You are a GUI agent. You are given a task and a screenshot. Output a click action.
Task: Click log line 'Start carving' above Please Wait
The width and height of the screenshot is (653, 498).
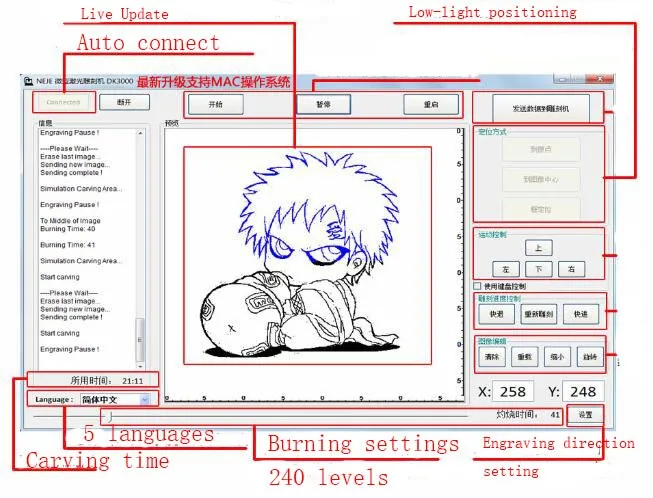(60, 277)
